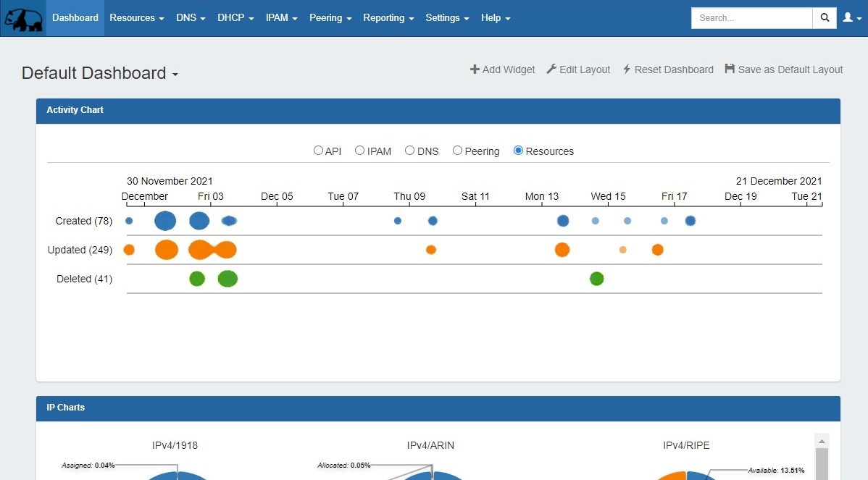Open the Settings menu
Image resolution: width=868 pixels, height=480 pixels.
(x=447, y=18)
